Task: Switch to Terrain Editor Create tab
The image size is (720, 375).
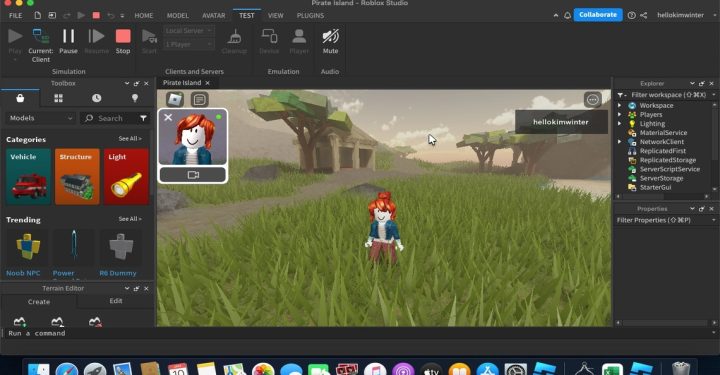Action: (x=39, y=302)
